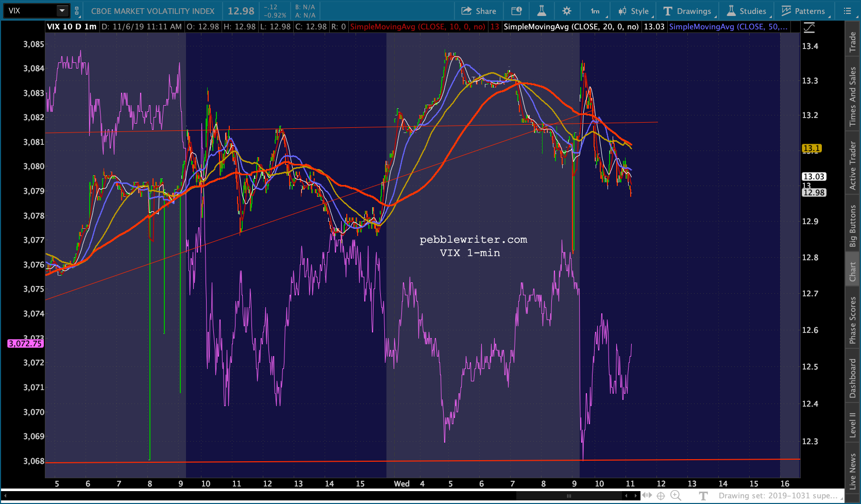Click the D: 11/6/19 11:11 AM readout

coord(142,27)
